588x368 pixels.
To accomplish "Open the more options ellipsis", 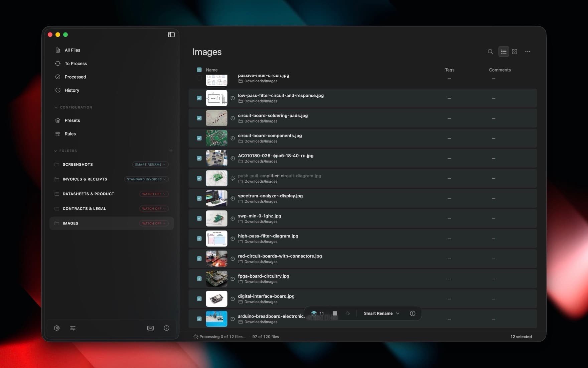I will pyautogui.click(x=528, y=52).
